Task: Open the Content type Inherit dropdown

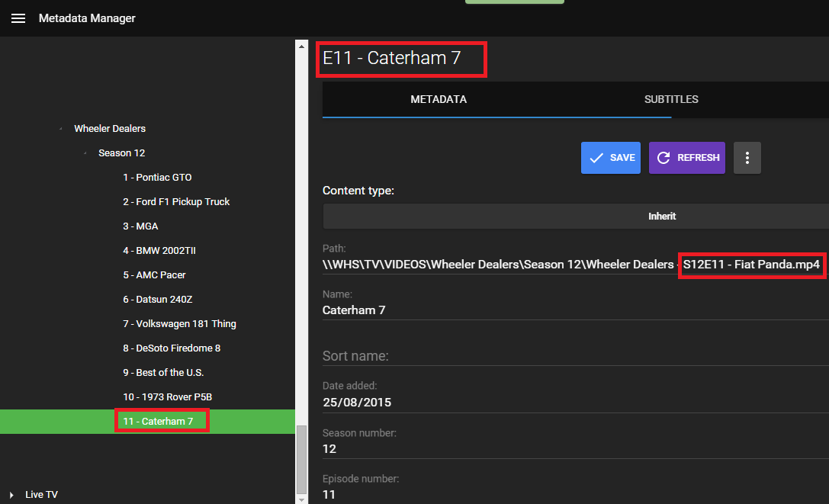Action: pyautogui.click(x=576, y=217)
